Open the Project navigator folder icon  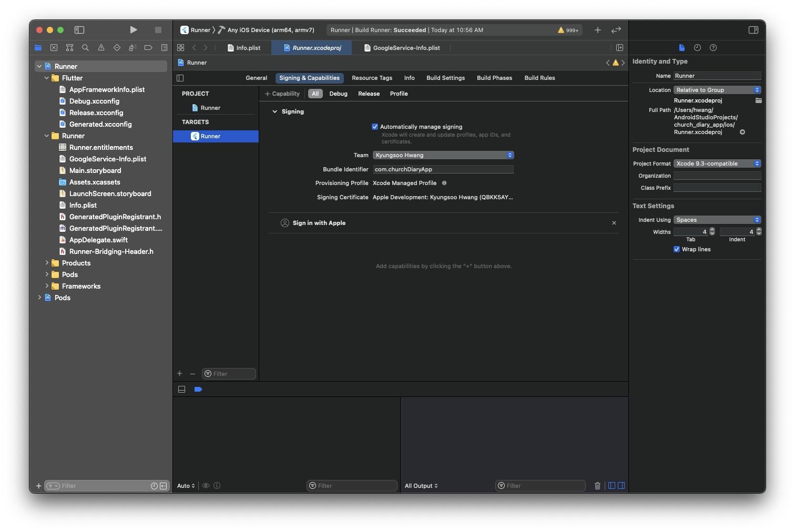pos(38,48)
